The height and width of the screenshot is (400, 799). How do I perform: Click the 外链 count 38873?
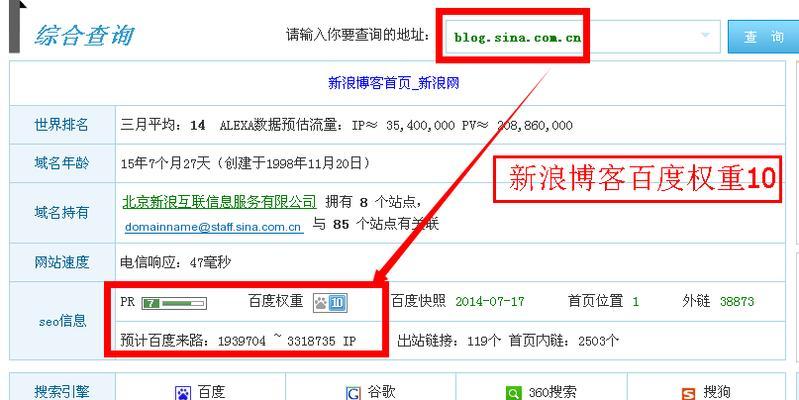(737, 301)
